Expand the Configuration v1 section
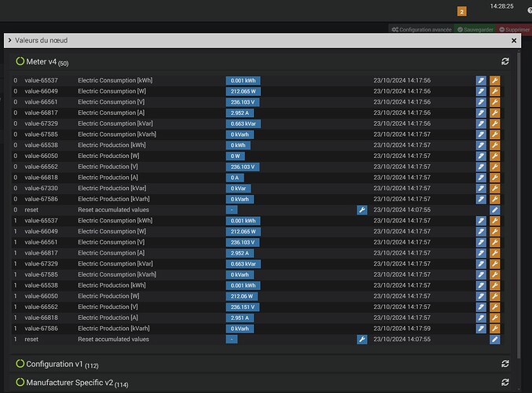This screenshot has height=393, width=532. click(x=53, y=365)
